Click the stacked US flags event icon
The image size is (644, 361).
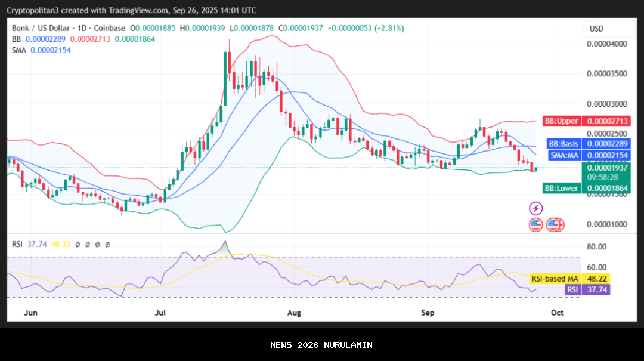click(555, 225)
